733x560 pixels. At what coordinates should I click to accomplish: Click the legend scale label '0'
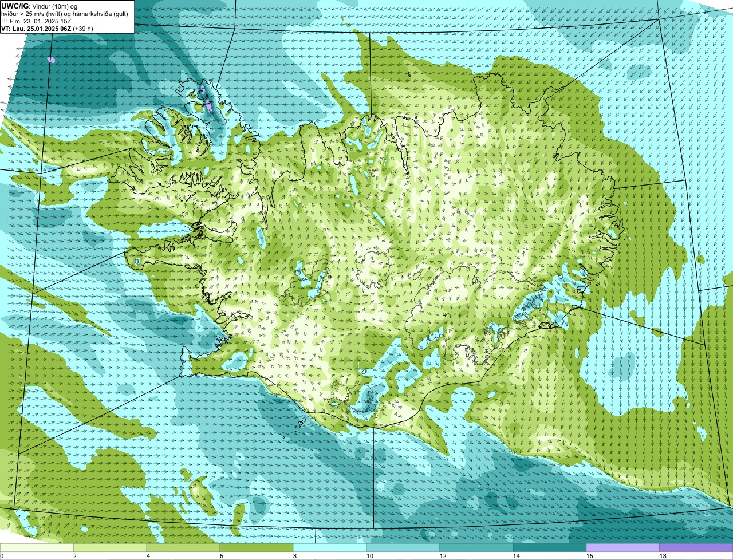pos(2,556)
